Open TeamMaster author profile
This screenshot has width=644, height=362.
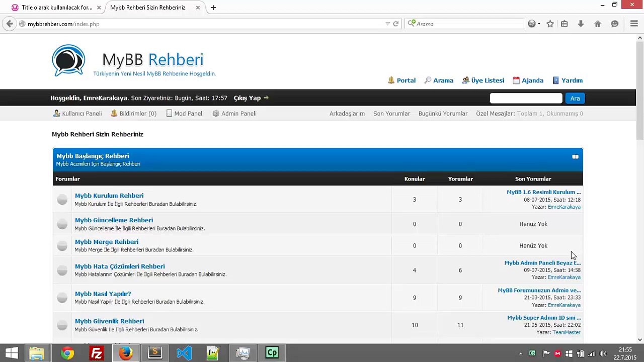coord(567,332)
